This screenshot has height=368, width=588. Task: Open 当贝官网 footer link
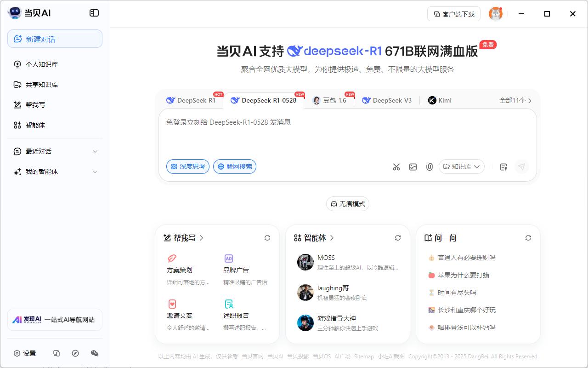coord(253,356)
